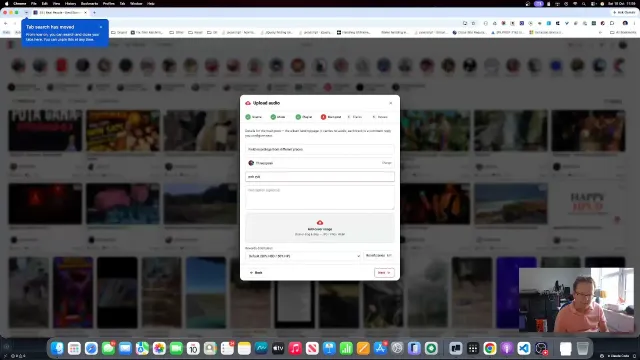Viewport: 640px width, 360px height.
Task: Close the Upload audio dialog
Action: pos(391,103)
